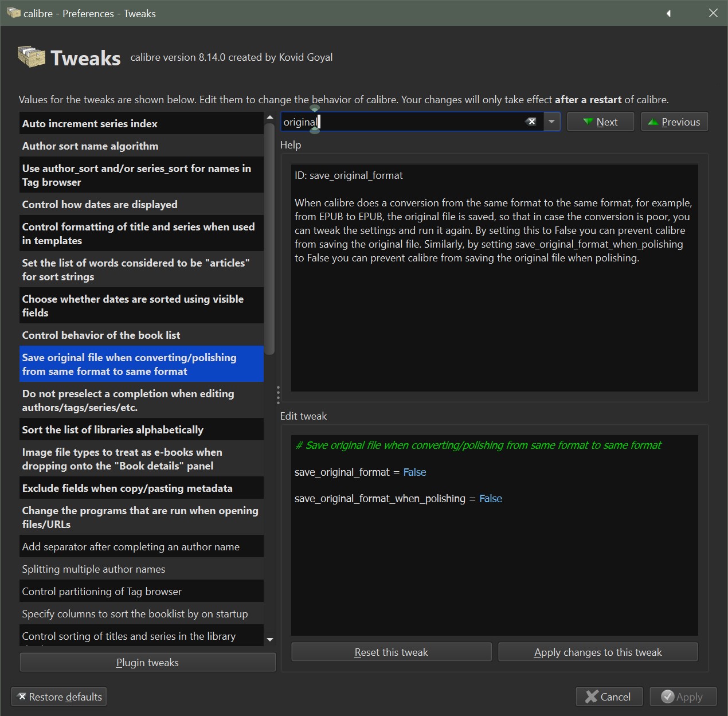Click the tweaks list scrollbar thumb

pyautogui.click(x=270, y=239)
